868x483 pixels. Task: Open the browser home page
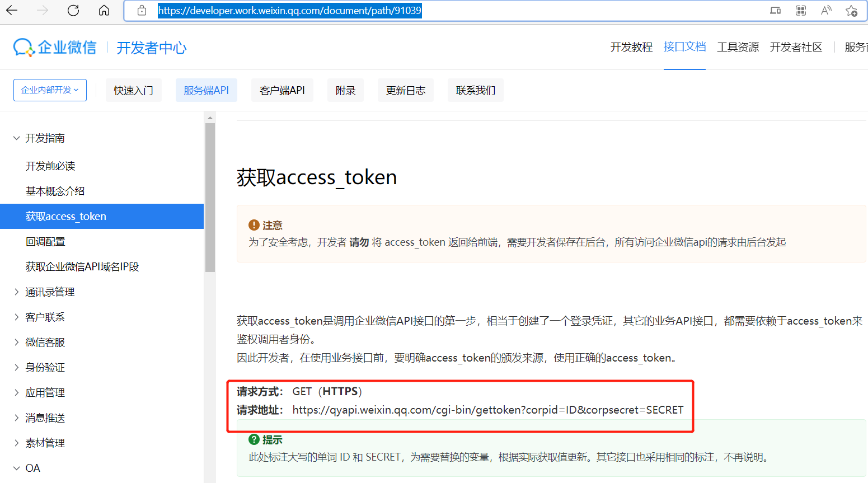coord(104,10)
